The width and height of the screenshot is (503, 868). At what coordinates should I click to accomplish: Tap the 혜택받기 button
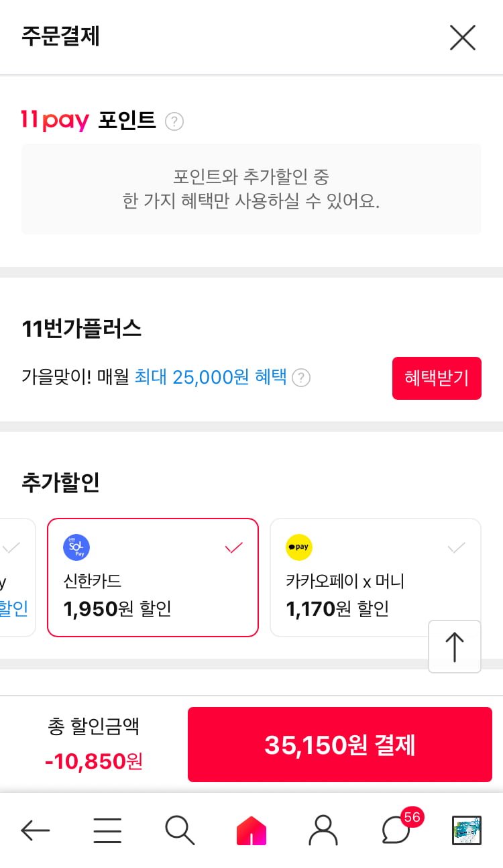[x=437, y=378]
